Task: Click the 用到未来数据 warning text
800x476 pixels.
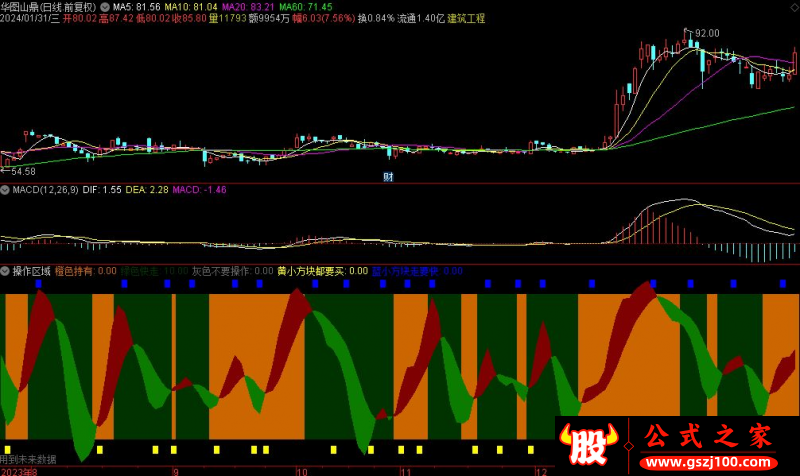Action: [x=28, y=459]
